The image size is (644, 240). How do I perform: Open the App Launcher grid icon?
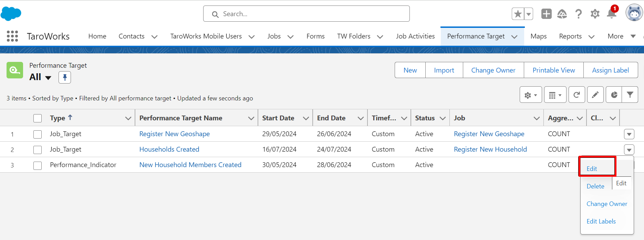pos(12,36)
